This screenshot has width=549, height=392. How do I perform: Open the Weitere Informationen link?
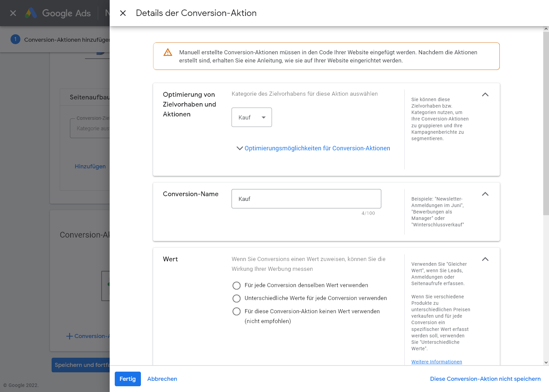click(x=436, y=362)
